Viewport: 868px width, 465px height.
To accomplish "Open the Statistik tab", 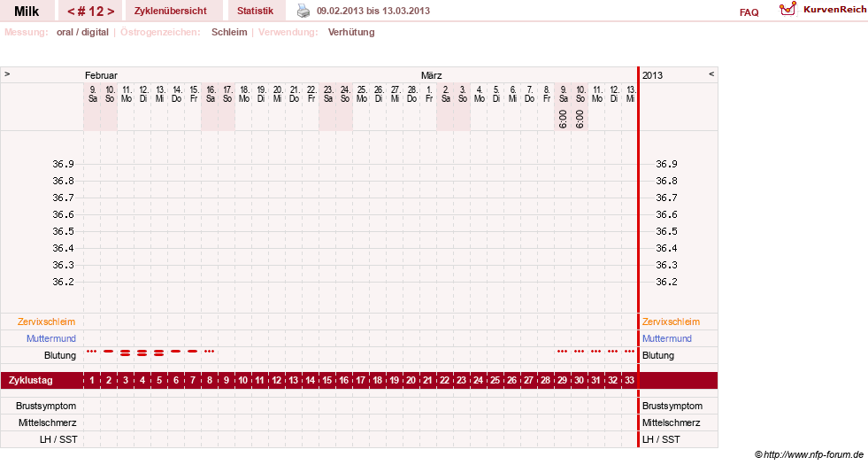I will (255, 11).
